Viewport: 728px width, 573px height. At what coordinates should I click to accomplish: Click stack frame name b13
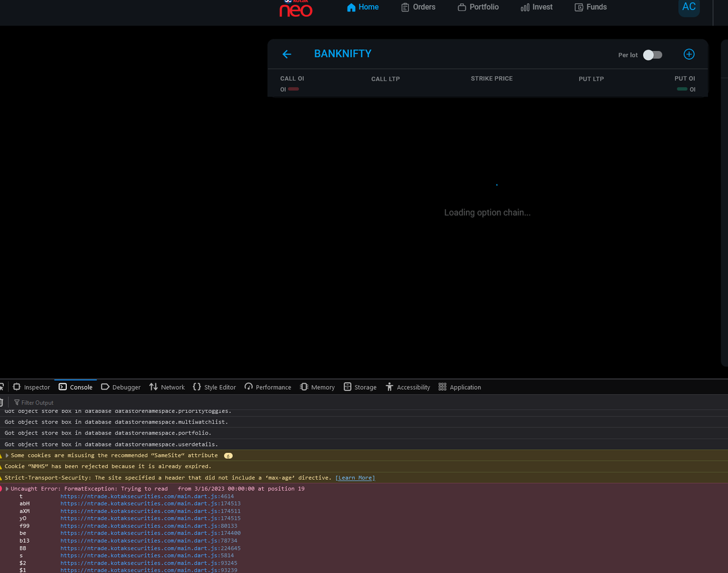(x=24, y=540)
